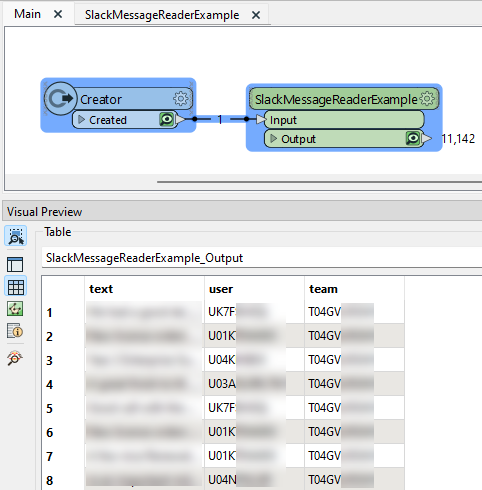Image resolution: width=482 pixels, height=490 pixels.
Task: Close the SlackMessageReaderExample tab
Action: [256, 15]
